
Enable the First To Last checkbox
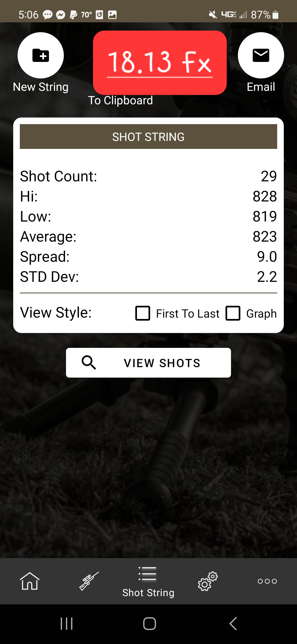pos(143,313)
